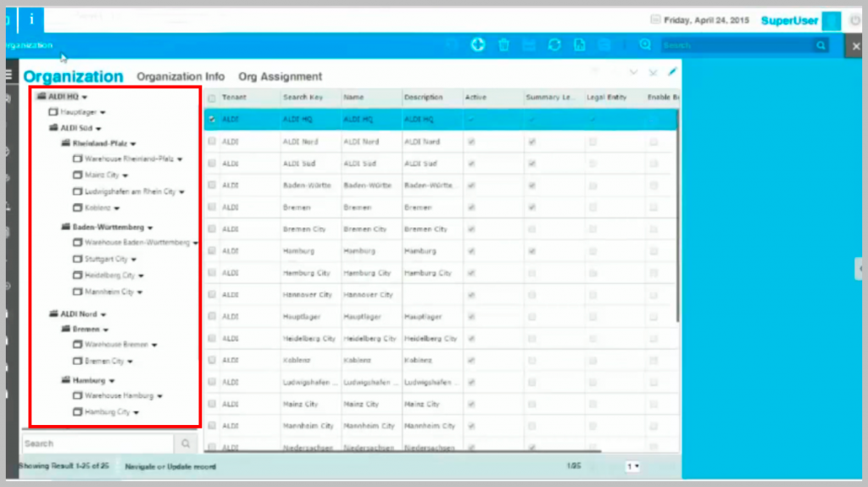Click the box icon beside Mainz City
The height and width of the screenshot is (487, 868).
coord(77,175)
